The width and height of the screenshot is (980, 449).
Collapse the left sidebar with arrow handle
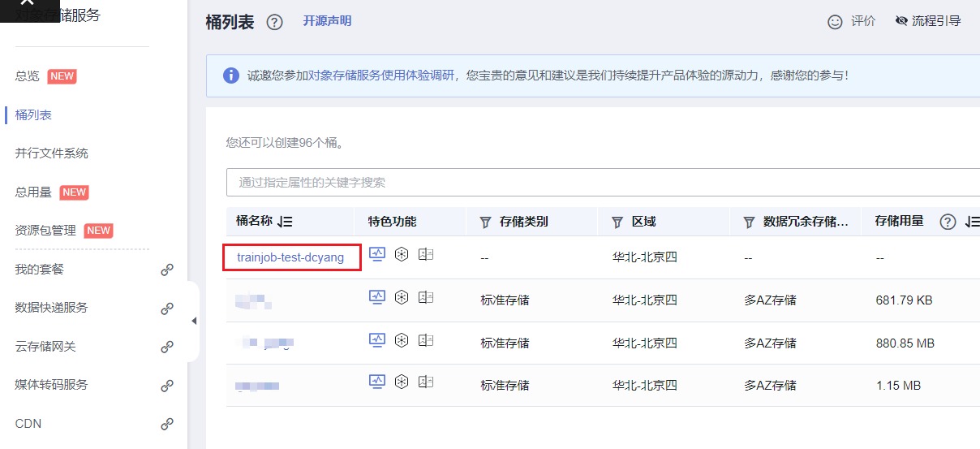pyautogui.click(x=194, y=322)
